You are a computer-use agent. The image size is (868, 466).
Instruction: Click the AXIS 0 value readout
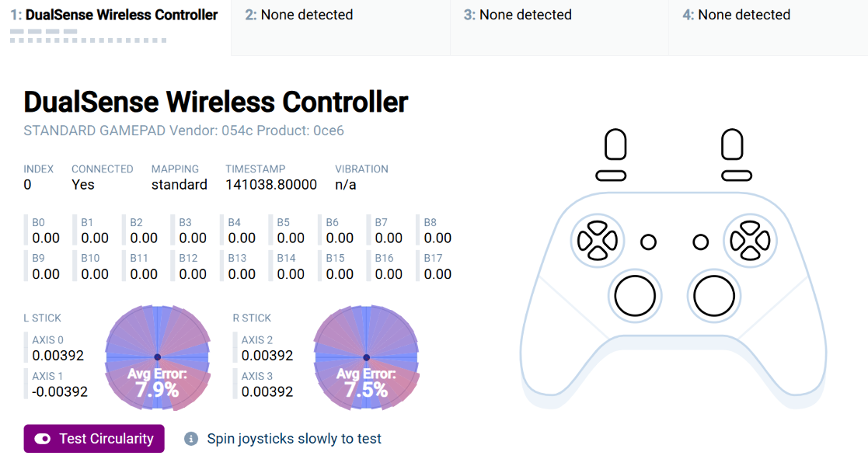tap(58, 356)
